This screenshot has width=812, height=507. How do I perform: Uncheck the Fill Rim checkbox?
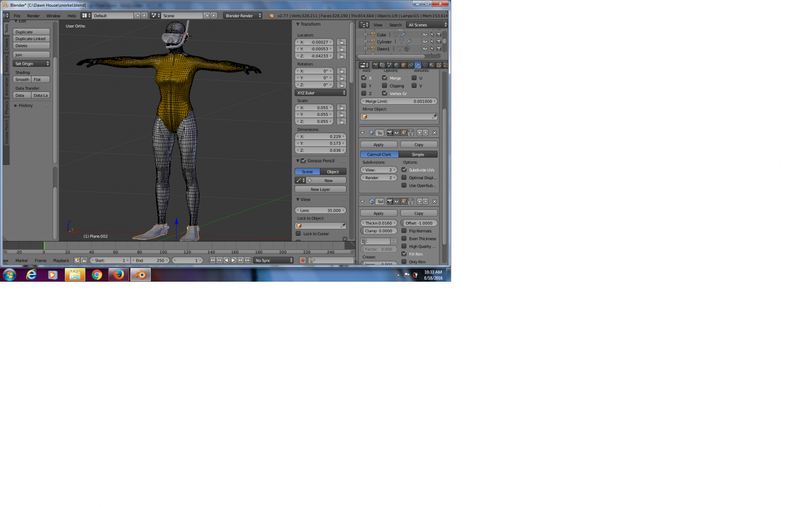pos(404,254)
